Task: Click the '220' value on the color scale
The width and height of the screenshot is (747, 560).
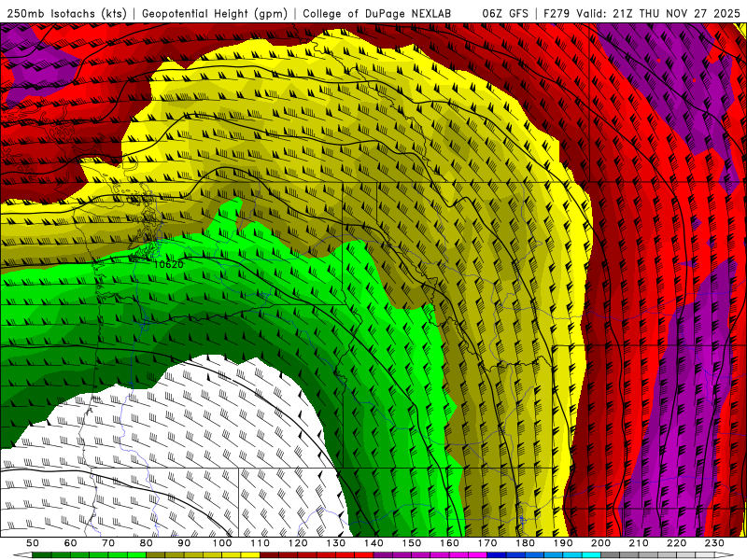Action: (676, 543)
